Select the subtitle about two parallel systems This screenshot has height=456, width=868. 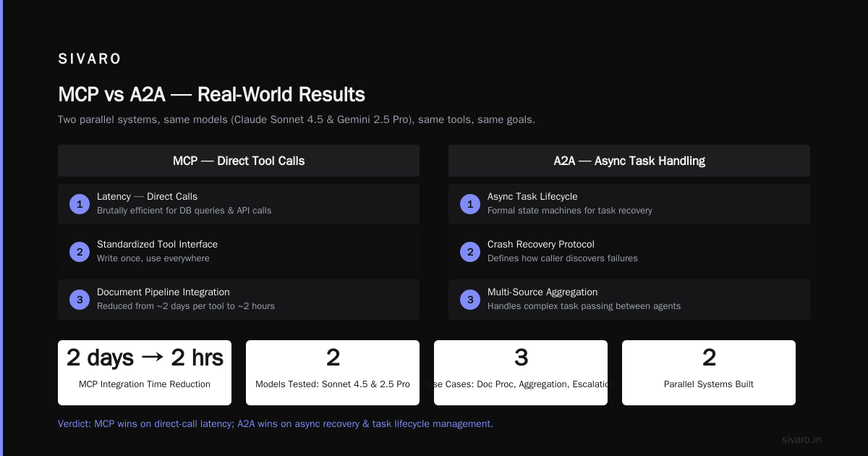[297, 119]
